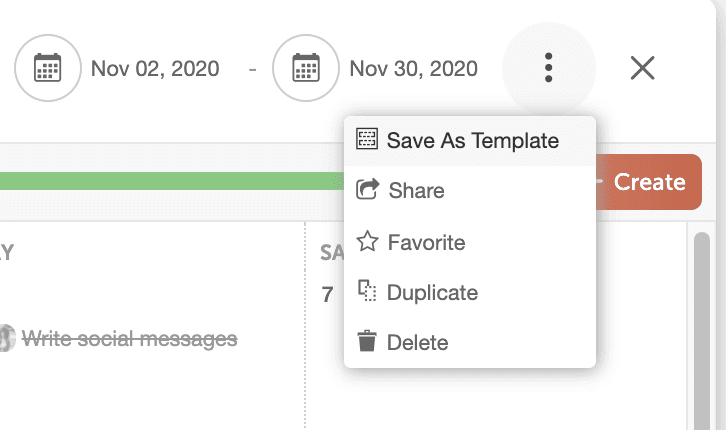Choose Delete from the options menu
Screen dimensions: 726x430
(417, 342)
